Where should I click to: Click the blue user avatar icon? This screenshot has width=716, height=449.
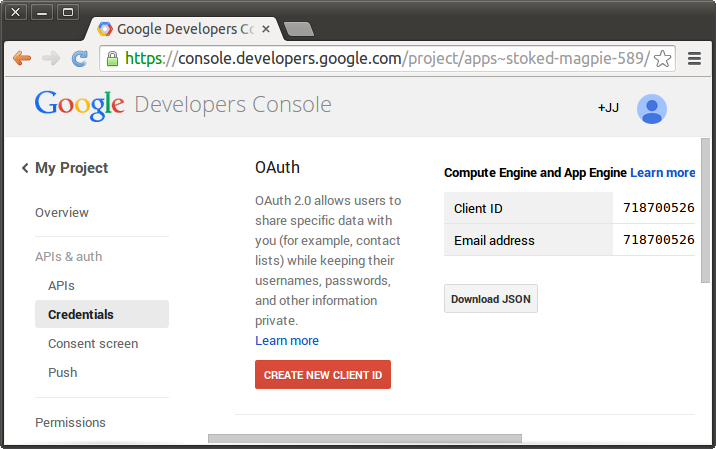click(652, 109)
